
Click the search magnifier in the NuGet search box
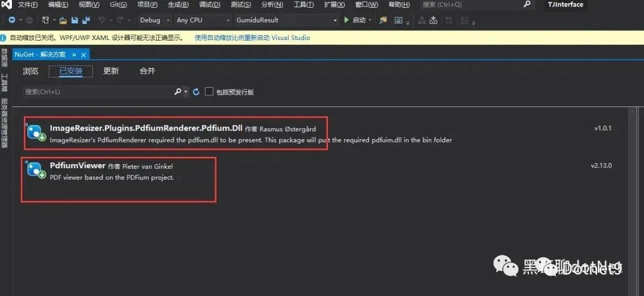178,92
